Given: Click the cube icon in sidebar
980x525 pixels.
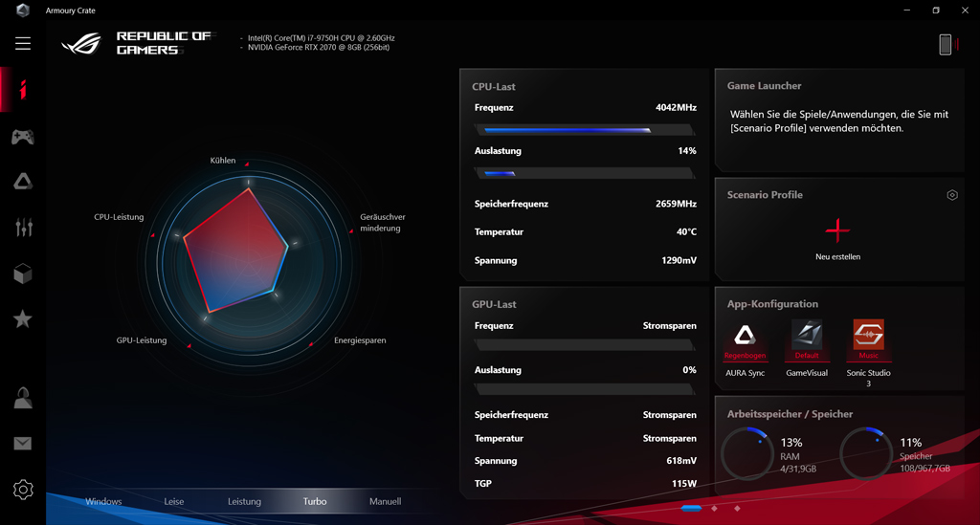Looking at the screenshot, I should tap(23, 273).
